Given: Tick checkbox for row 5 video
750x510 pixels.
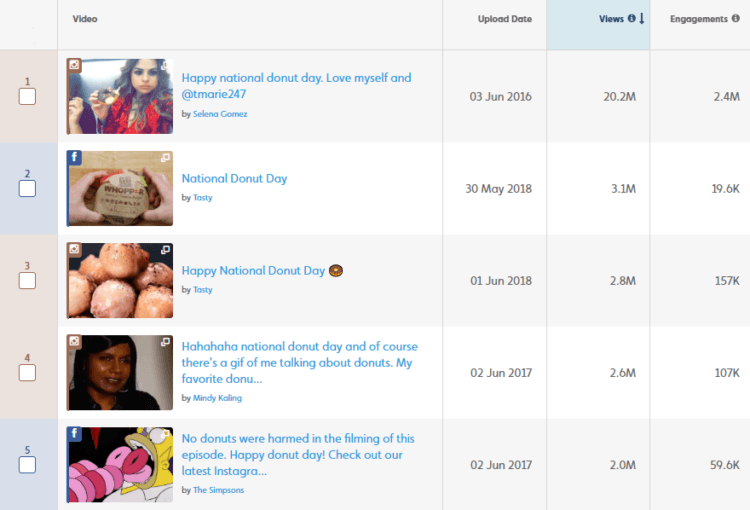Looking at the screenshot, I should click(27, 465).
